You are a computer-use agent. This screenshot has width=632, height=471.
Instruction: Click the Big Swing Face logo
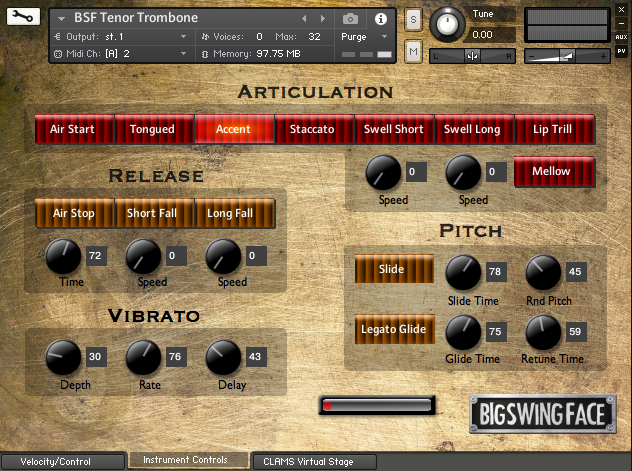click(x=543, y=414)
